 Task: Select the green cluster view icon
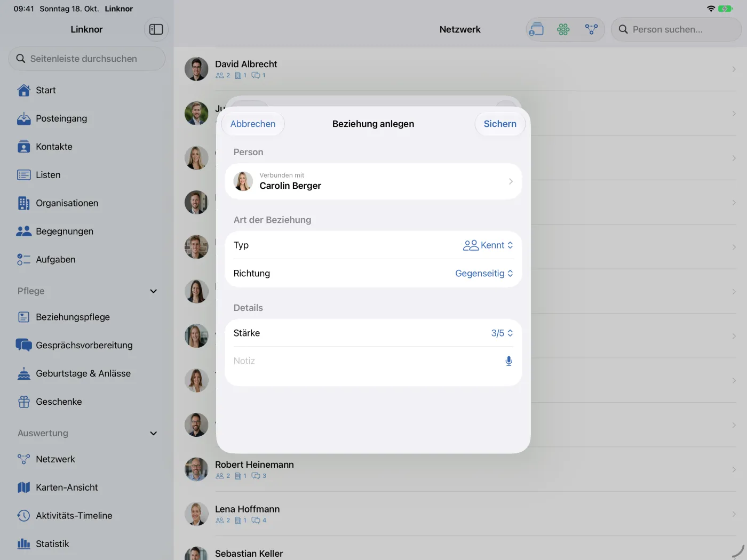coord(563,29)
